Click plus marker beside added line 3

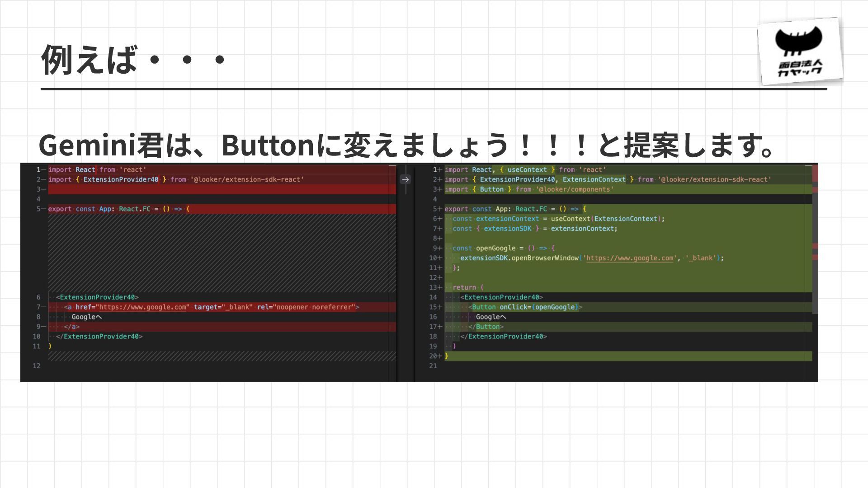pyautogui.click(x=440, y=189)
